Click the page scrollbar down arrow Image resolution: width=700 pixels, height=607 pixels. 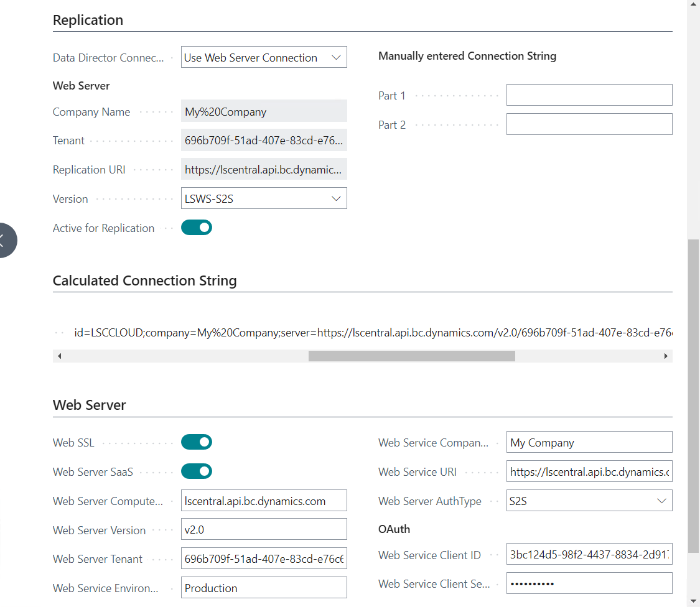tap(694, 601)
